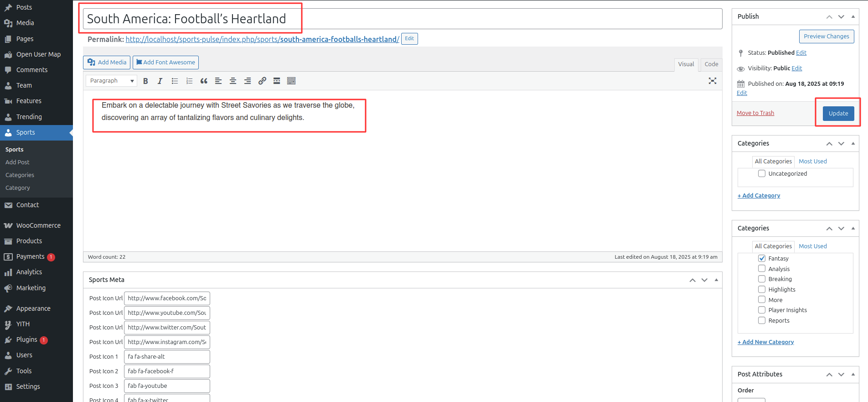868x402 pixels.
Task: Tick the Uncategorized checkbox
Action: point(762,173)
